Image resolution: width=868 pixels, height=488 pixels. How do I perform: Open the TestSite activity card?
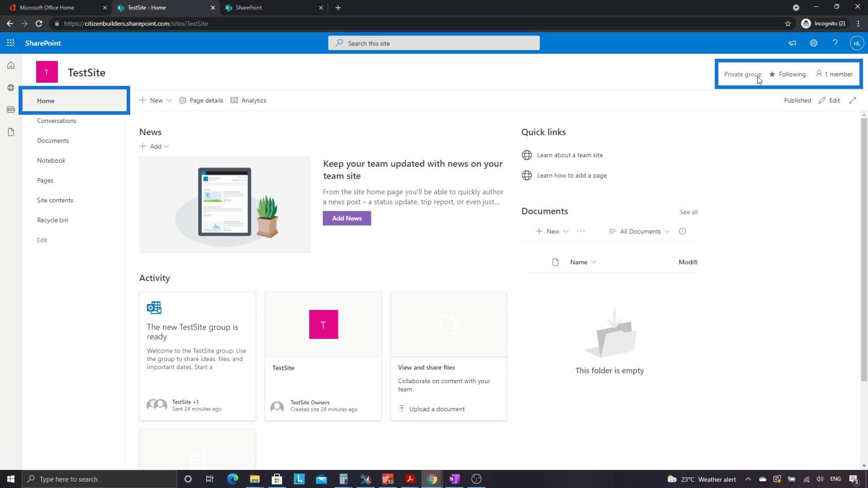[323, 356]
